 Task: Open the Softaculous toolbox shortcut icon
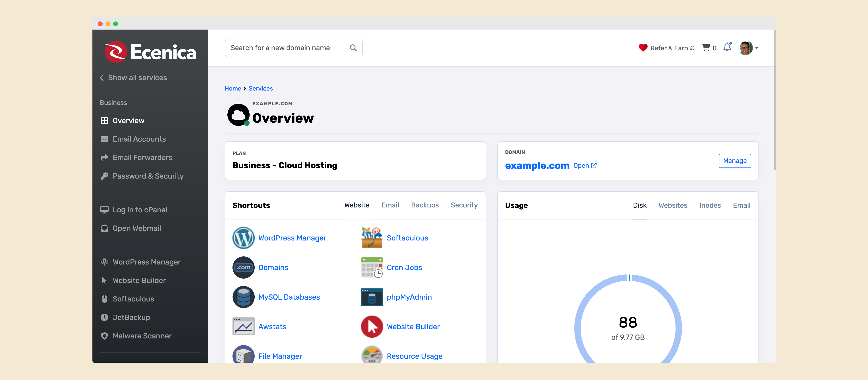(x=372, y=238)
